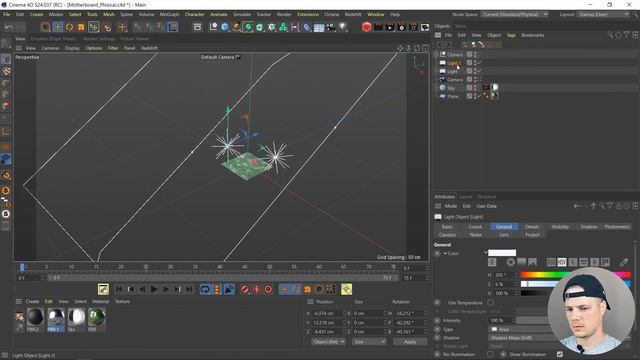This screenshot has height=360, width=640.
Task: Click the Plane object's texture tag
Action: [494, 96]
